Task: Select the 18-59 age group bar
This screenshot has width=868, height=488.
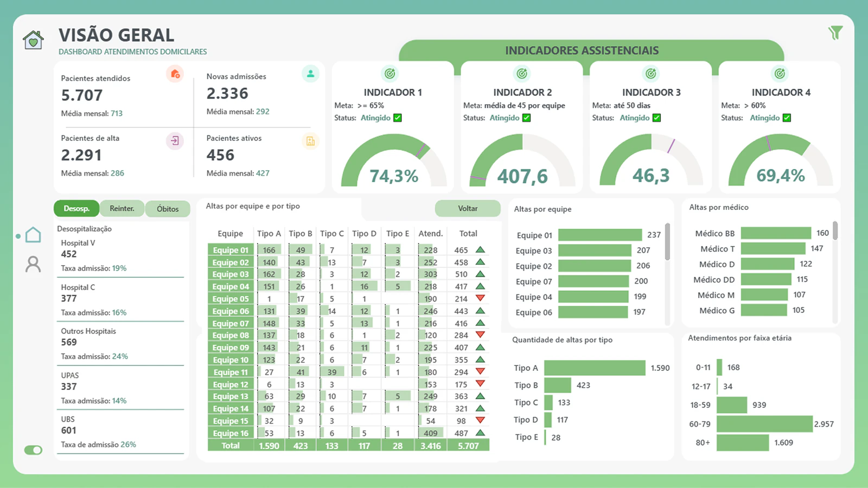Action: 732,405
